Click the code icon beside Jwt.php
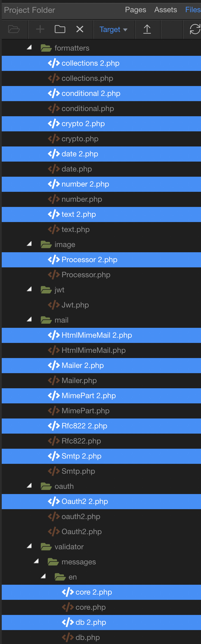The image size is (201, 644). [x=54, y=305]
